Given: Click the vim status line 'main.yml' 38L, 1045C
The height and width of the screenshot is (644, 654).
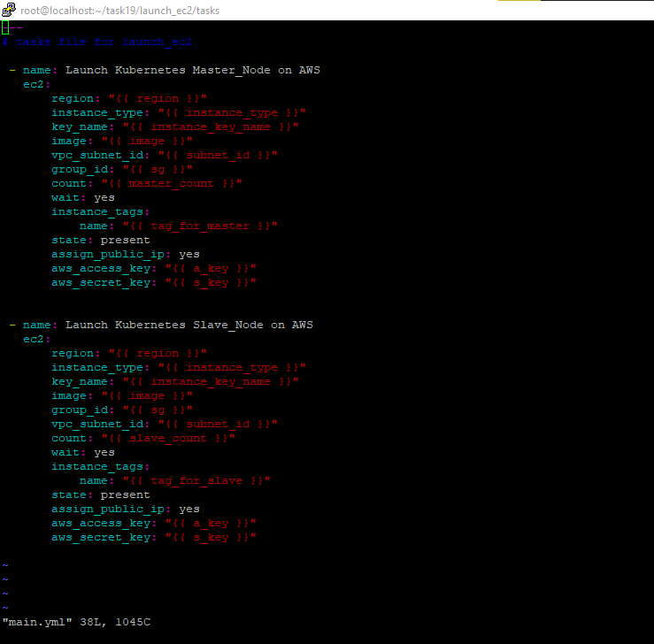Looking at the screenshot, I should [x=76, y=622].
